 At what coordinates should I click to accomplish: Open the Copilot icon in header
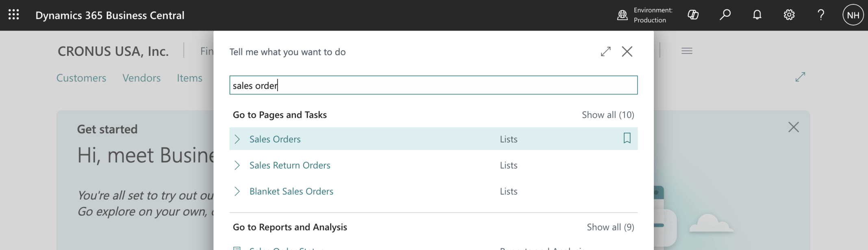[x=693, y=15]
